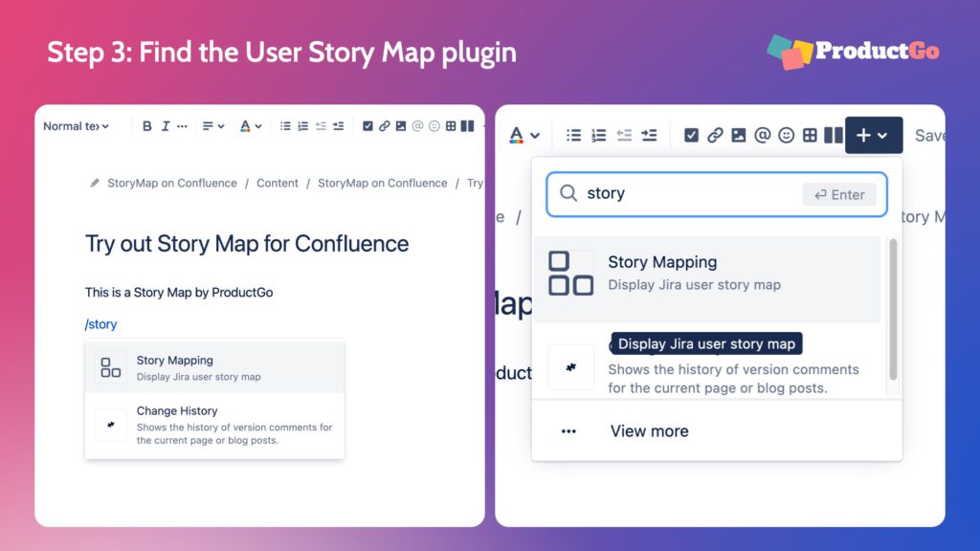Toggle italic formatting
The height and width of the screenshot is (551, 980).
pyautogui.click(x=166, y=125)
